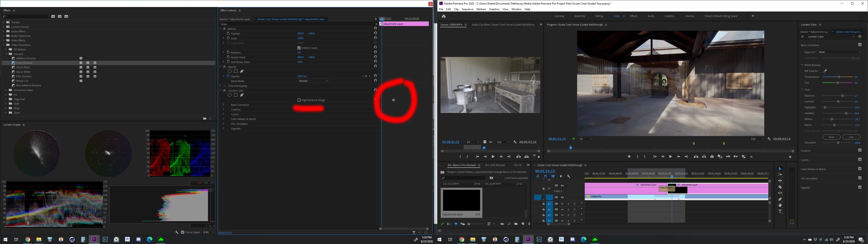Mute audio track A1
The image size is (868, 244).
562,204
